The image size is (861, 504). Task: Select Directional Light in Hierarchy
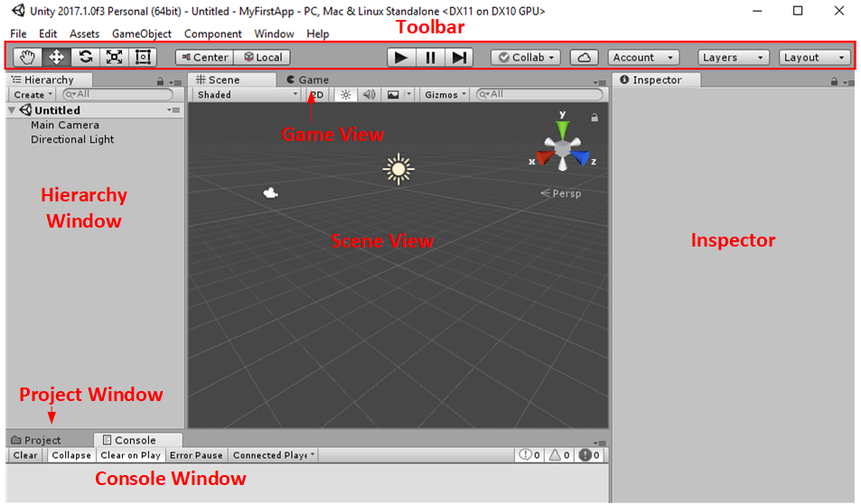(72, 139)
